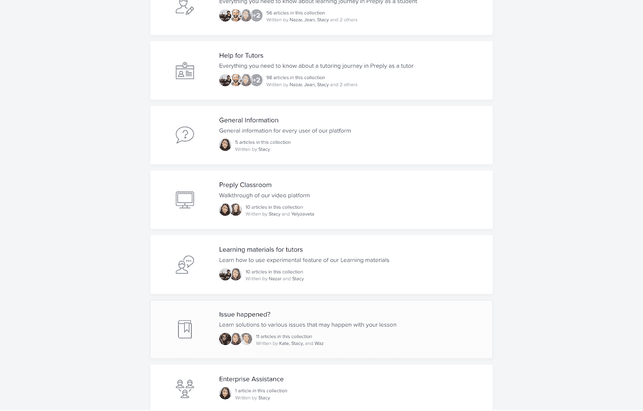This screenshot has width=643, height=411.
Task: Click the person with chat bubble icon
Action: [x=185, y=265]
